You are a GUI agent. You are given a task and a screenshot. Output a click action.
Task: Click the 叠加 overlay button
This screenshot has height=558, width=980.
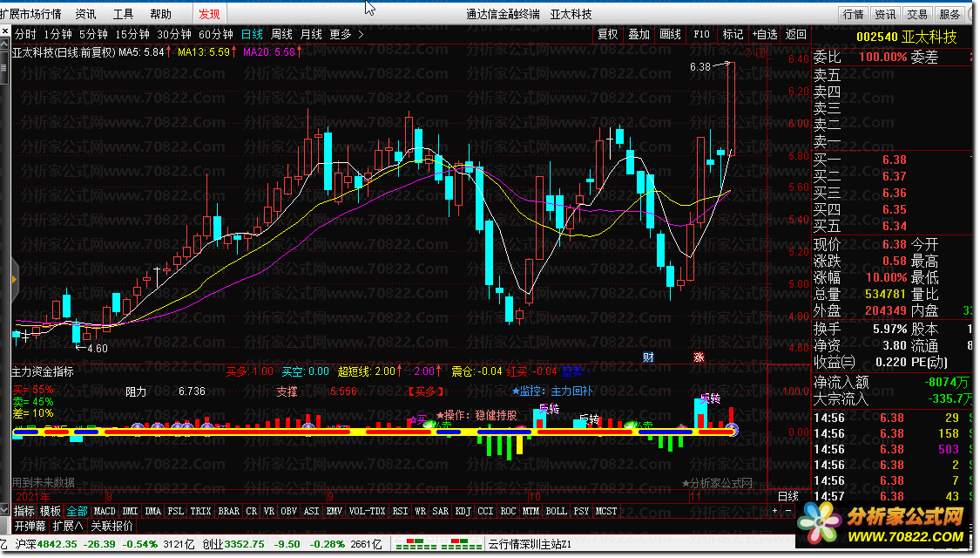coord(639,34)
